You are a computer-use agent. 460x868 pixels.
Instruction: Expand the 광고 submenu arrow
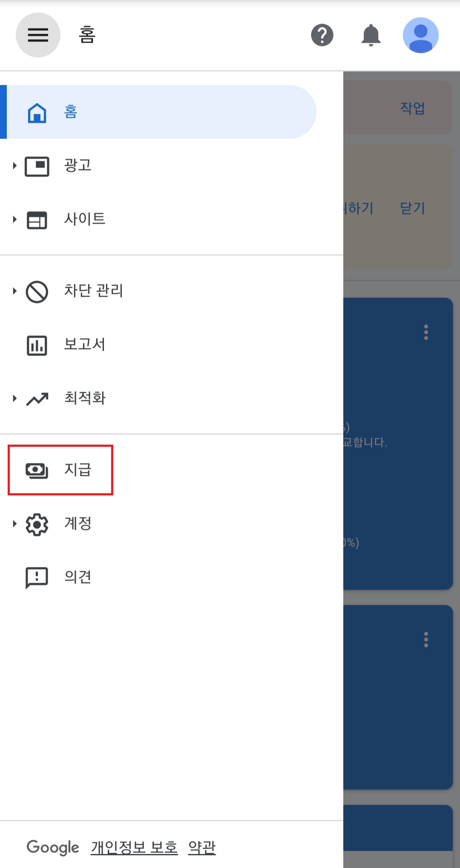pos(14,166)
